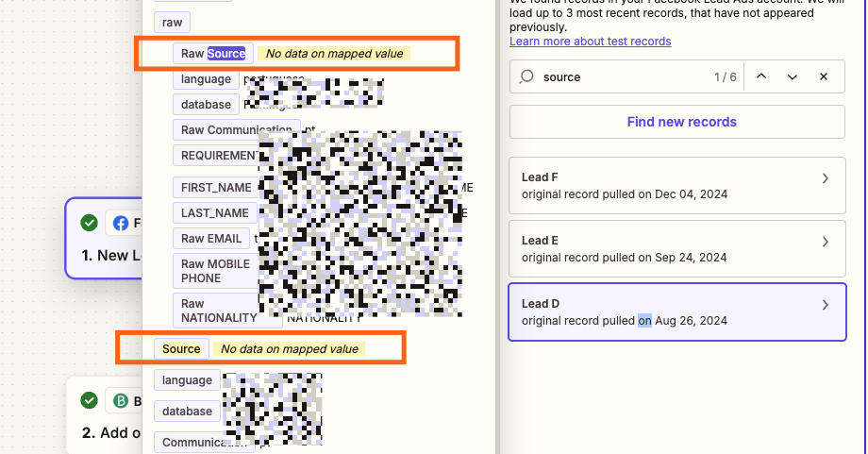The image size is (868, 454).
Task: Expand Lead E record chevron
Action: [825, 242]
